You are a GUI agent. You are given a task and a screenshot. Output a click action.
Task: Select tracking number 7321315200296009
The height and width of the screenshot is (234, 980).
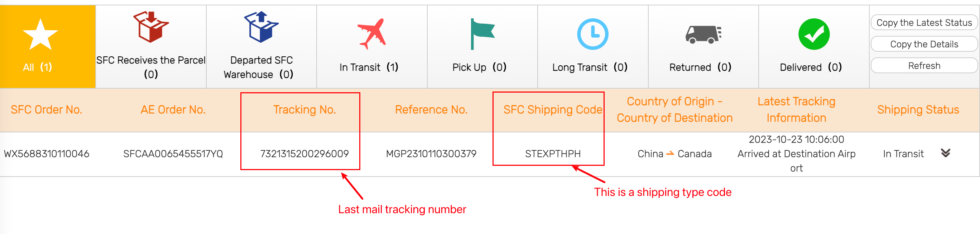304,154
